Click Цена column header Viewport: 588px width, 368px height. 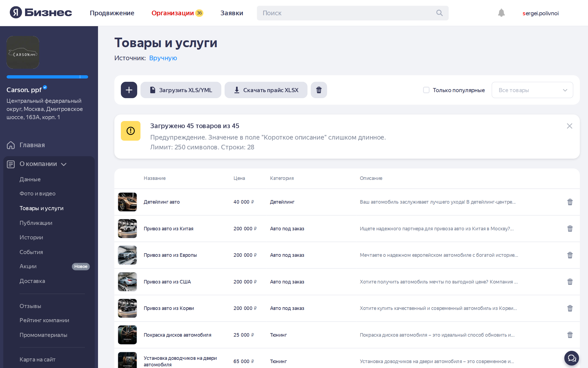click(x=239, y=178)
